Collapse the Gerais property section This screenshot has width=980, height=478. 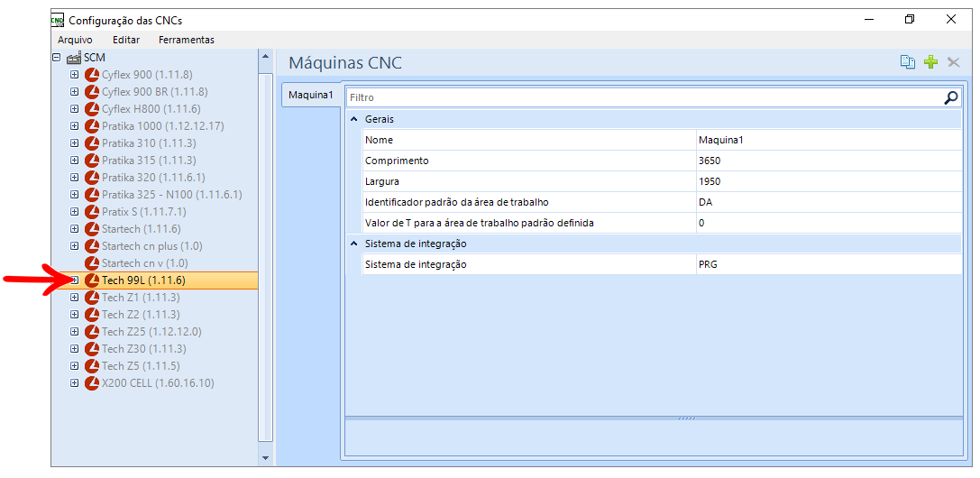click(353, 119)
